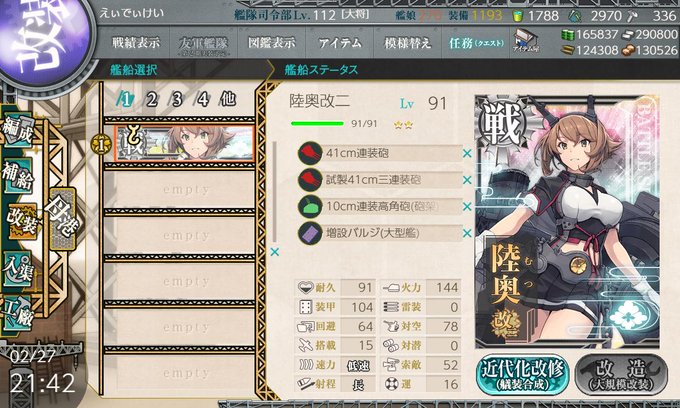Open the 入渠 repair dock side icon
The height and width of the screenshot is (408, 680).
coord(17,269)
